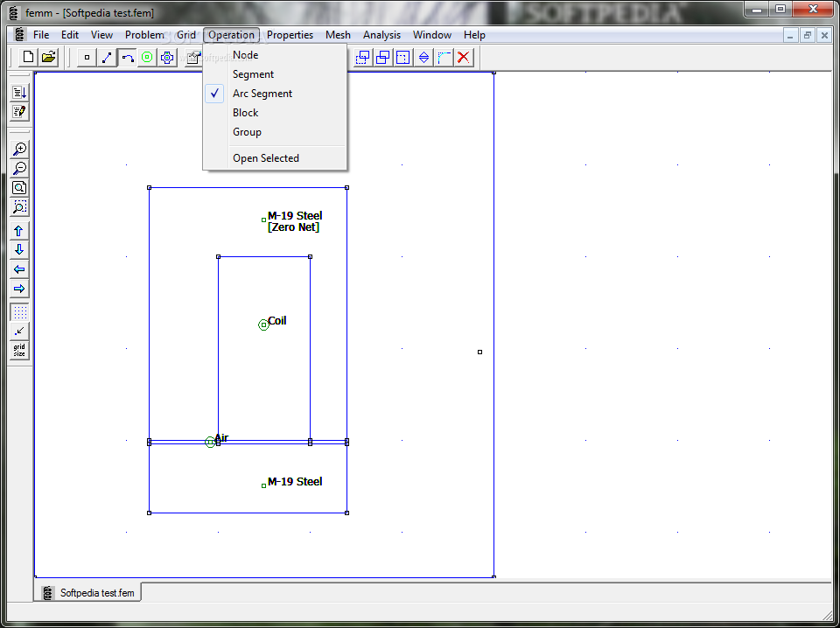Pan view right with the right arrow

click(19, 289)
